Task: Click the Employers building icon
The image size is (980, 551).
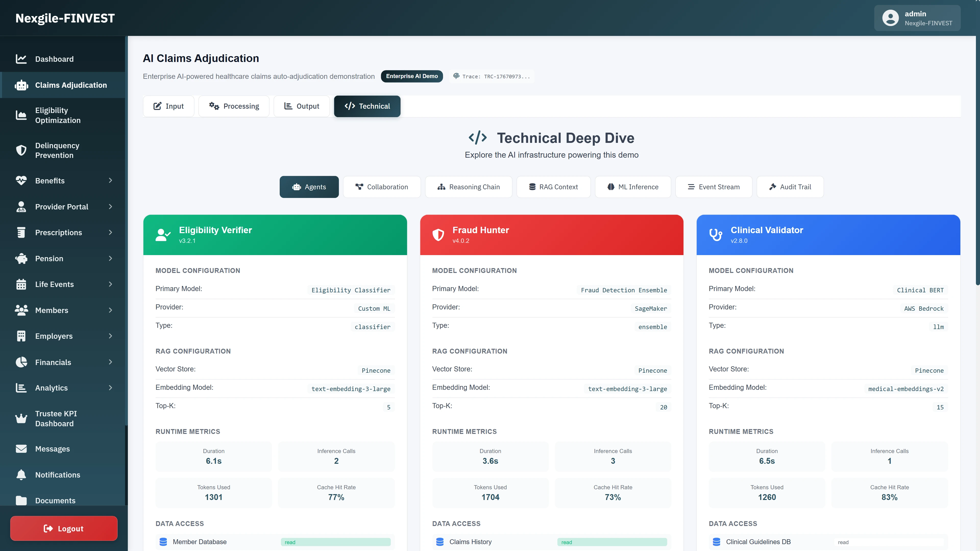Action: tap(21, 336)
